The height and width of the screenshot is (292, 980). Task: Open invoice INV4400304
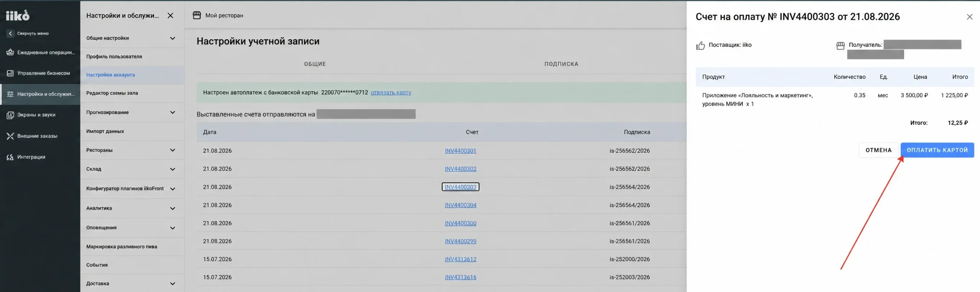click(x=461, y=205)
